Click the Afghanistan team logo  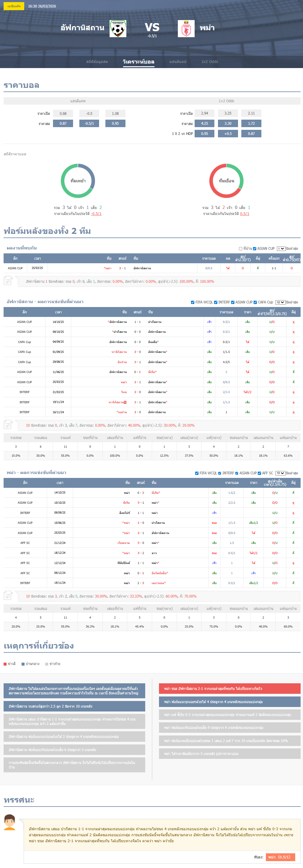coord(118,29)
